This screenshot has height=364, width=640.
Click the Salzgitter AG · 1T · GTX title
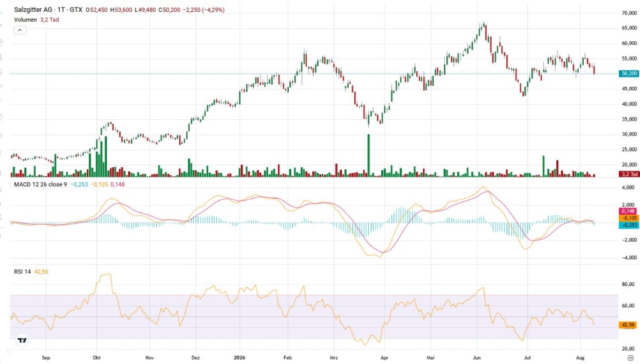48,10
